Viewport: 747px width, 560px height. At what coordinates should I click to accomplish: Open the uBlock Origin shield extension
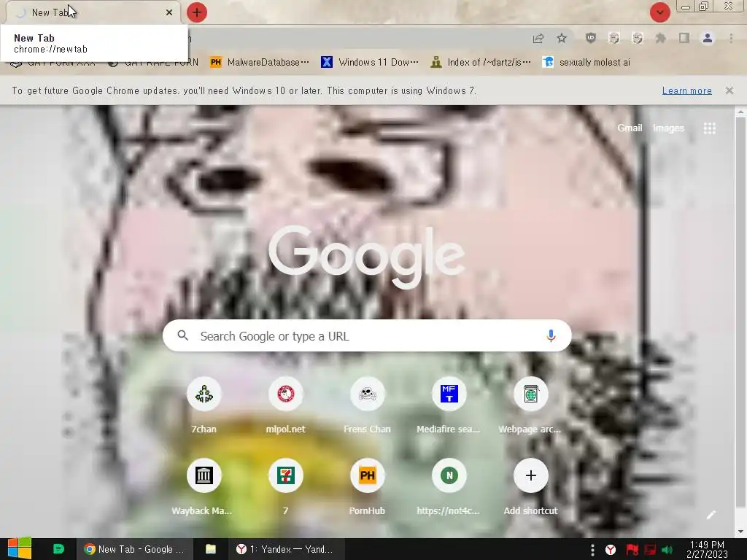591,38
